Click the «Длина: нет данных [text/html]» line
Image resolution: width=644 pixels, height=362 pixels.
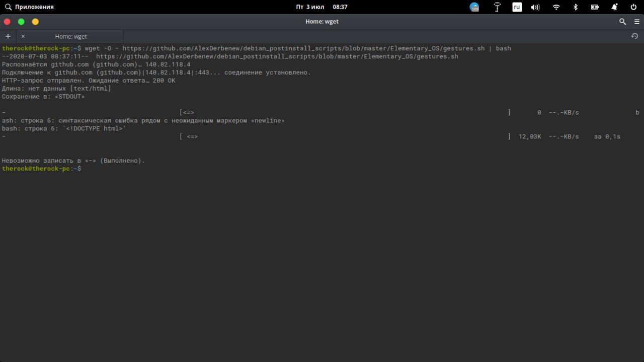click(x=56, y=89)
